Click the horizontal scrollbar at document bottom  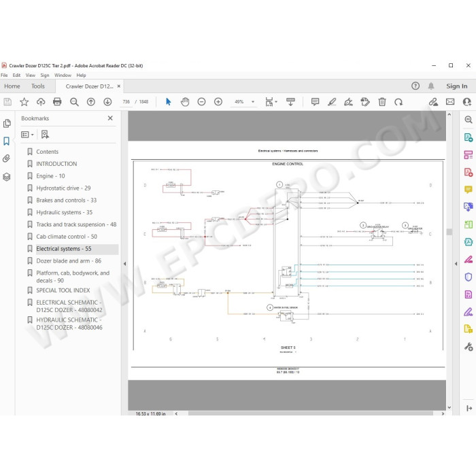pyautogui.click(x=310, y=413)
